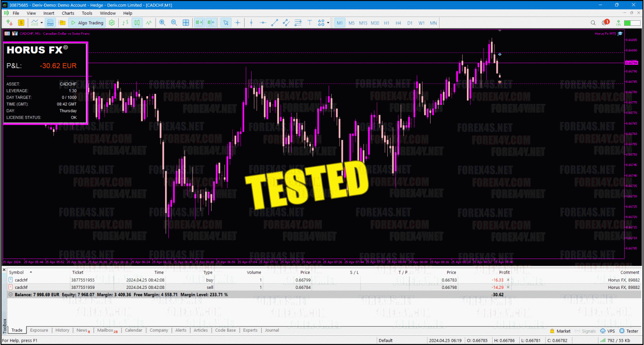Close the cadchf buy position
The width and height of the screenshot is (644, 345).
508,280
